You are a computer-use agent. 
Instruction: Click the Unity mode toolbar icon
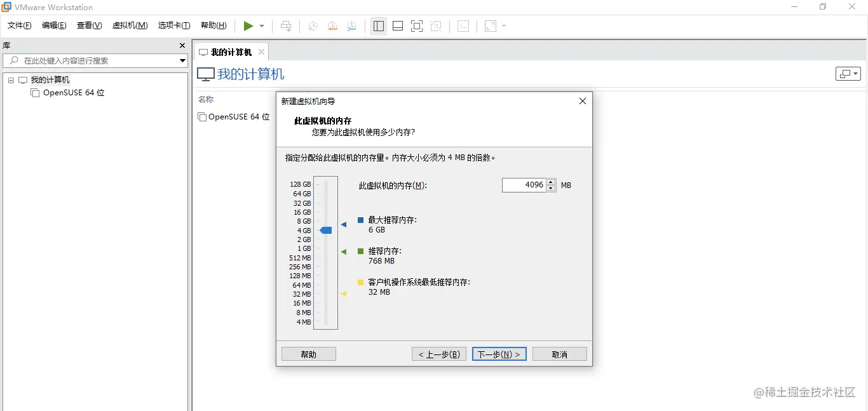(x=436, y=26)
